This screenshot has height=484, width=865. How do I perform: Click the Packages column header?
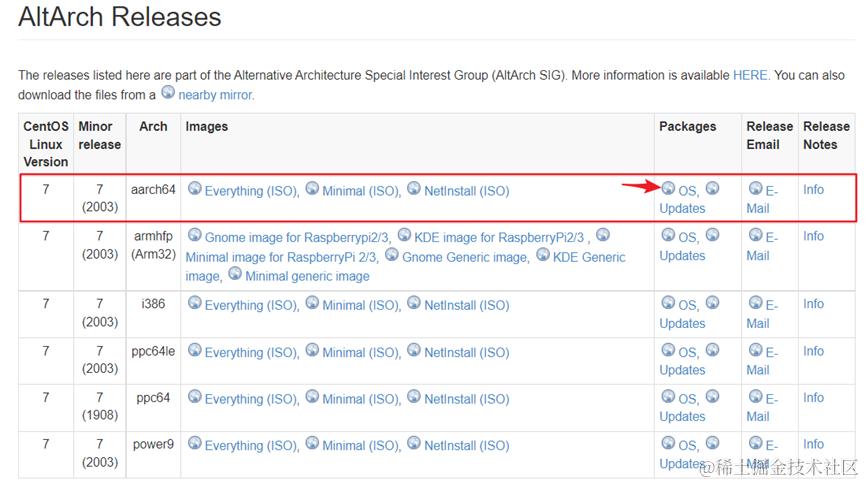[698, 144]
